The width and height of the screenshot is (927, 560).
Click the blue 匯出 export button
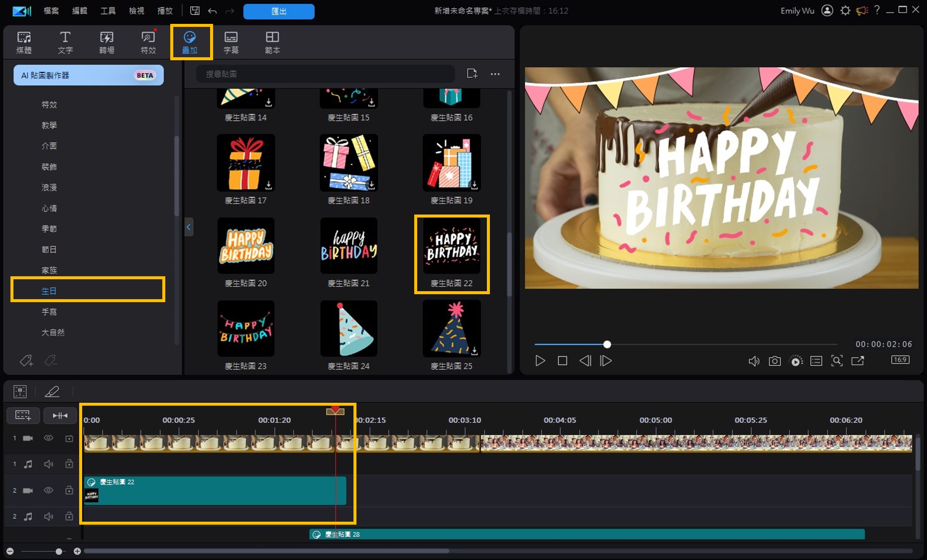(278, 11)
